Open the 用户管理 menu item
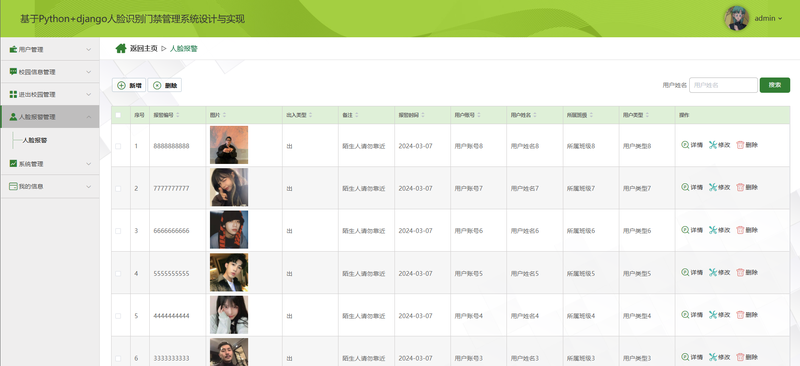The height and width of the screenshot is (366, 800). point(50,50)
